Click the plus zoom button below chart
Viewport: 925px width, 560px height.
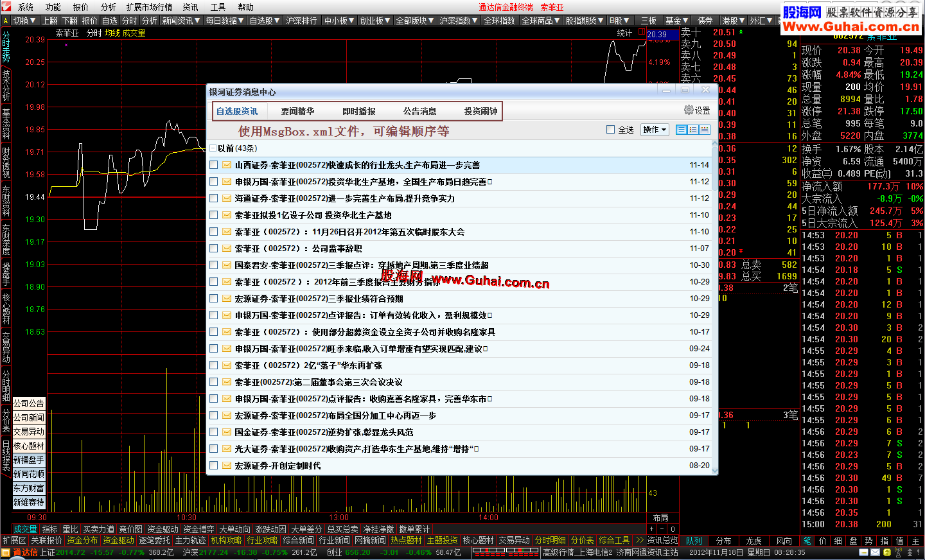pos(652,529)
